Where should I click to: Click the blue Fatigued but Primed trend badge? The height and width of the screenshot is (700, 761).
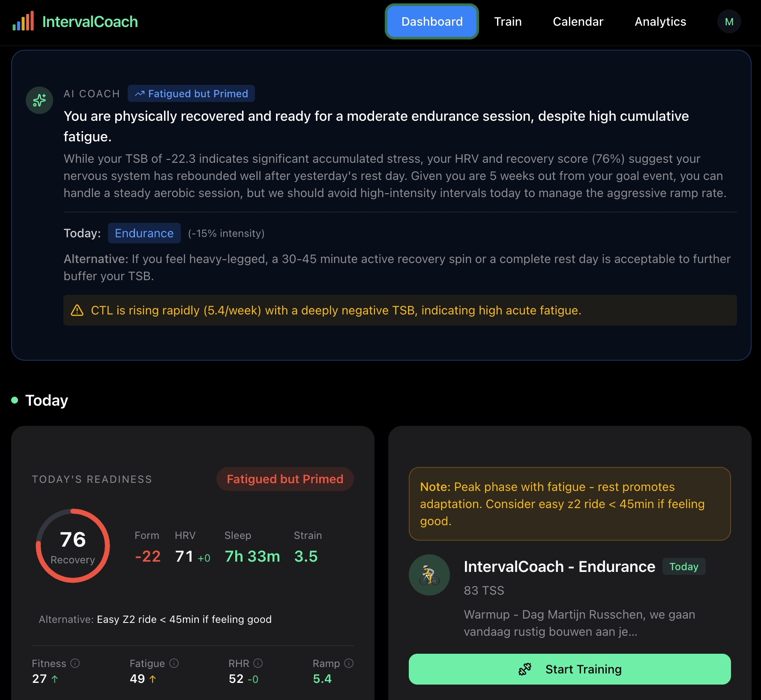coord(191,93)
